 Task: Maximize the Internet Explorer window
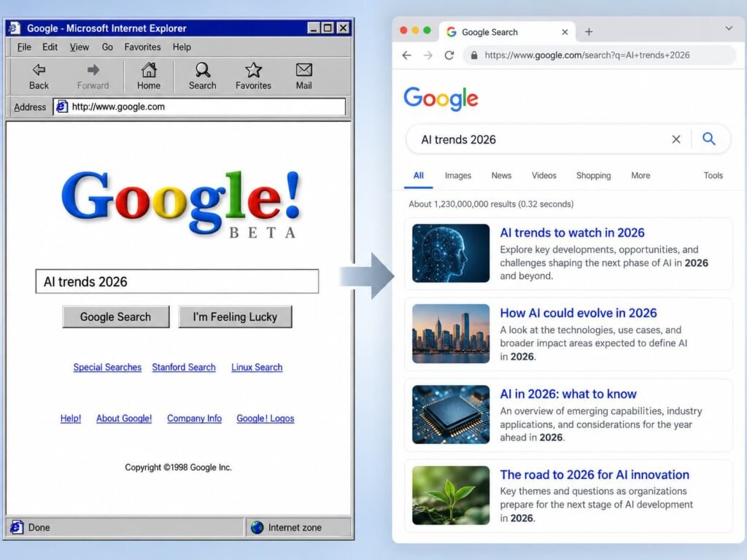[328, 28]
